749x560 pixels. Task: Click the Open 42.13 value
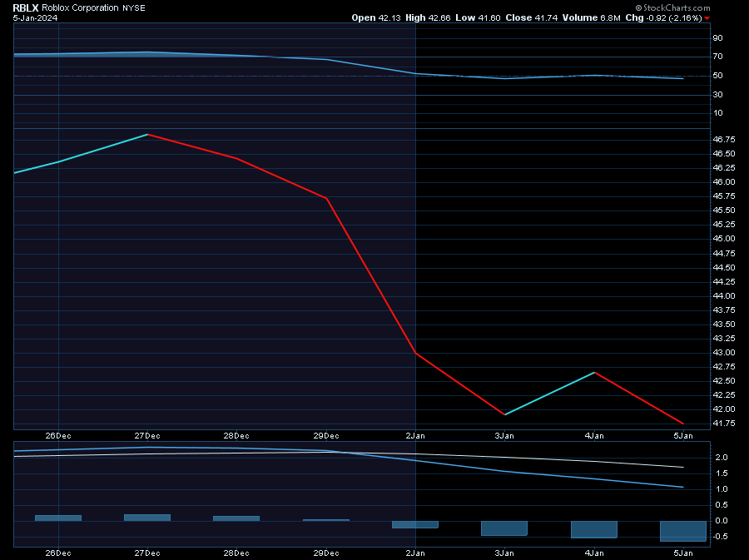pyautogui.click(x=376, y=18)
